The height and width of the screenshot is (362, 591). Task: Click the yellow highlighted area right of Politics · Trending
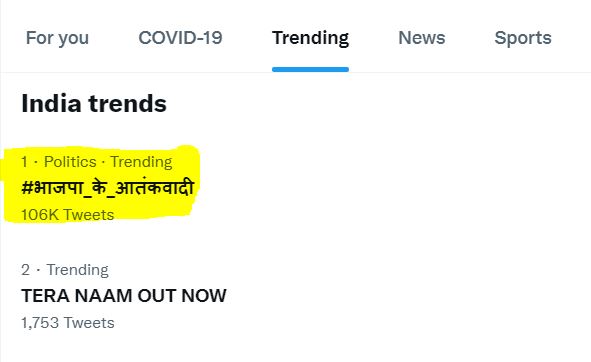point(185,162)
